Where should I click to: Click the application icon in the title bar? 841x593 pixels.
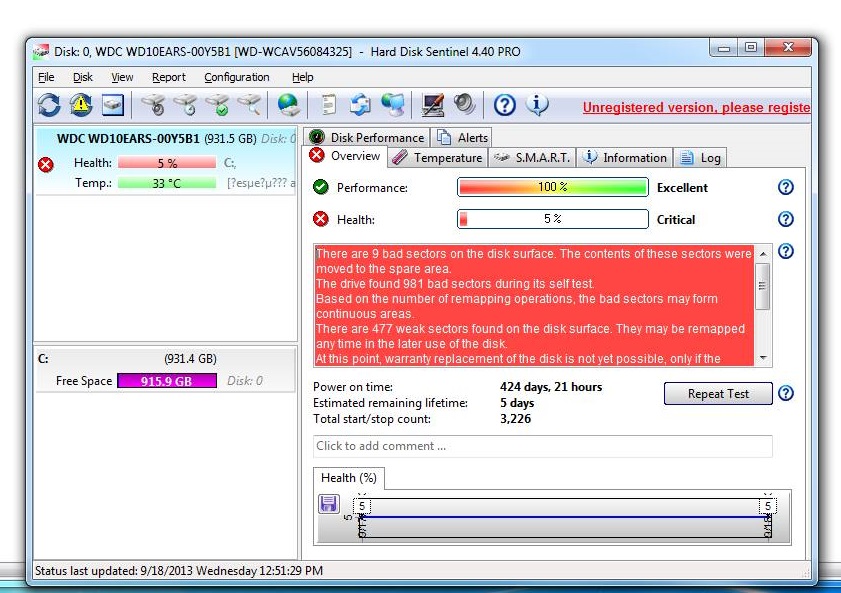click(41, 52)
